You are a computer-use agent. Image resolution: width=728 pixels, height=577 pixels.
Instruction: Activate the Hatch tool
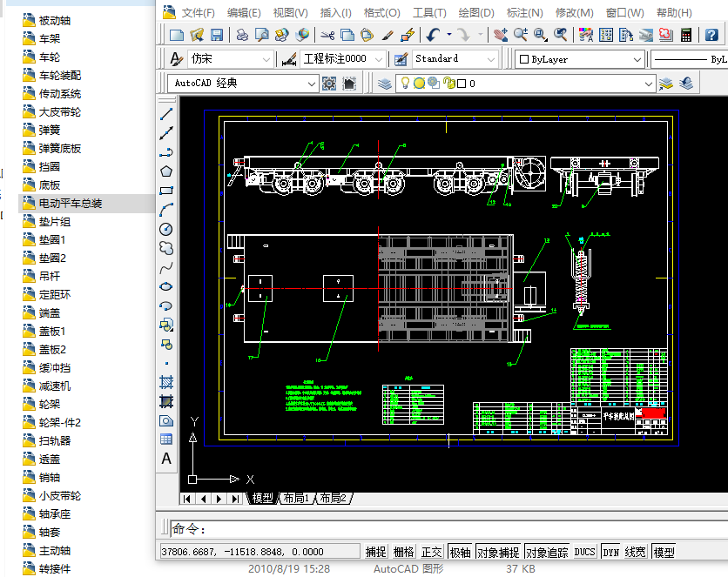(166, 382)
